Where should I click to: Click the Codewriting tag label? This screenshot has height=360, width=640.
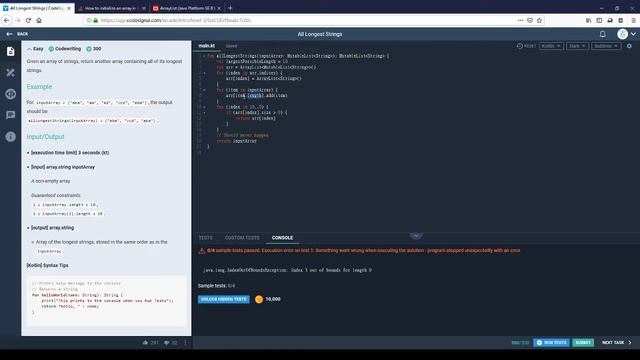[65, 49]
